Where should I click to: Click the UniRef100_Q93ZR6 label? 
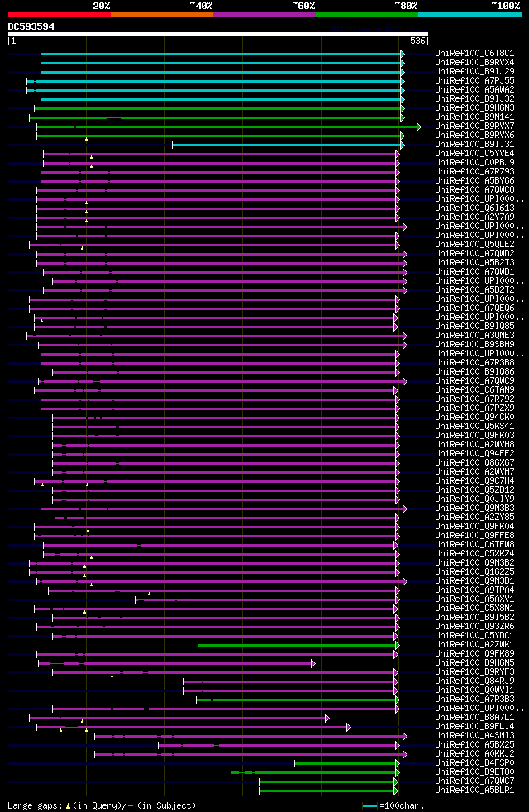click(x=474, y=627)
